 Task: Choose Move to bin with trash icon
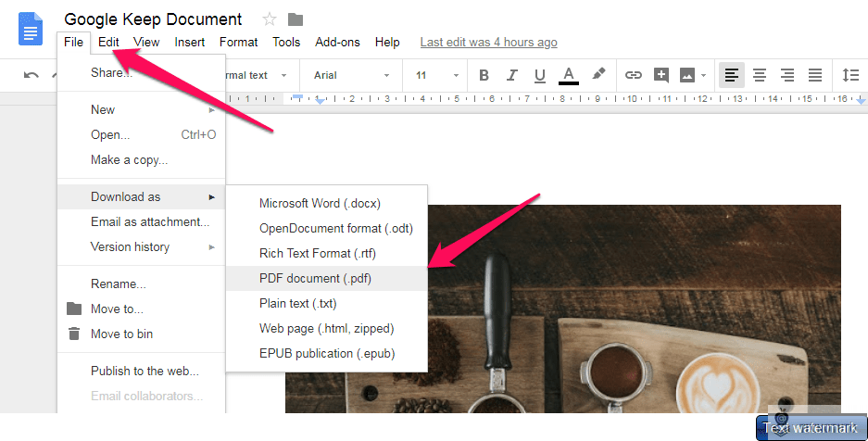click(x=142, y=334)
